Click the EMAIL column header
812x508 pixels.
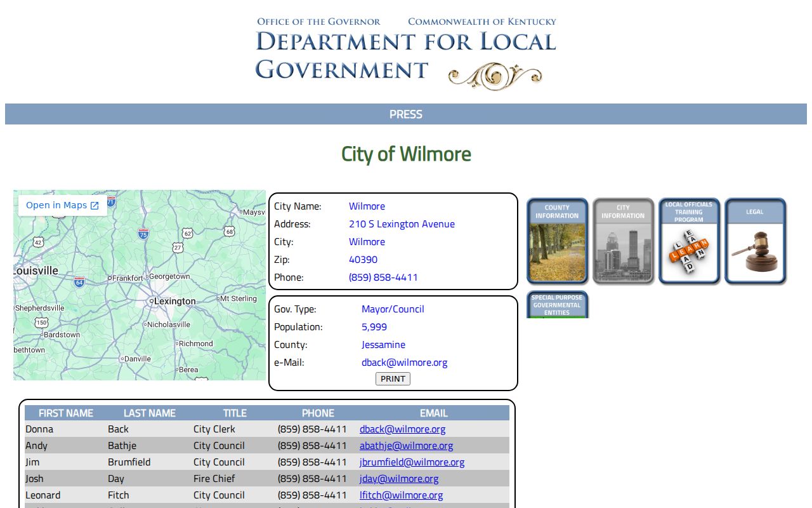(x=434, y=413)
